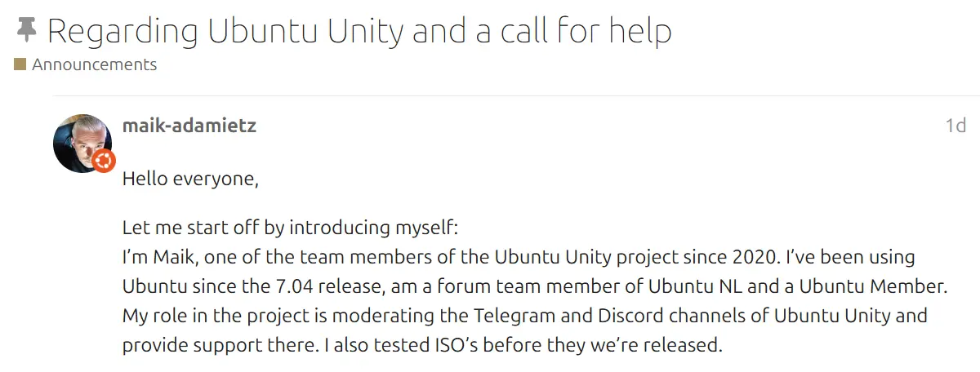The height and width of the screenshot is (372, 980).
Task: Click the maik-adamietz username
Action: coord(189,126)
